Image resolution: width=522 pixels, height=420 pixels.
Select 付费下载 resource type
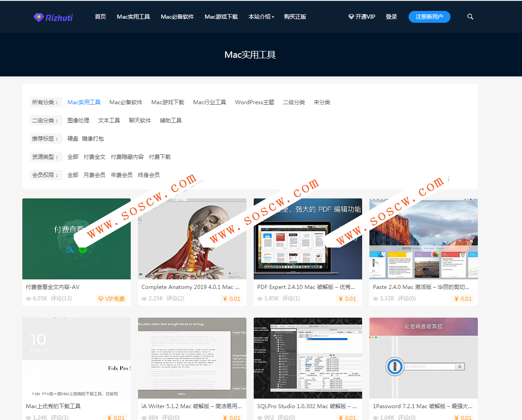pyautogui.click(x=160, y=157)
